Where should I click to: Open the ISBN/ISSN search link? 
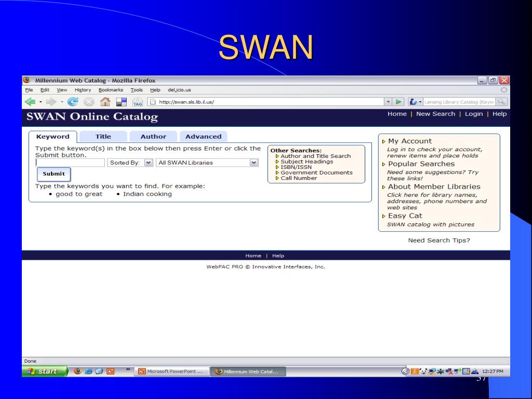pyautogui.click(x=296, y=167)
